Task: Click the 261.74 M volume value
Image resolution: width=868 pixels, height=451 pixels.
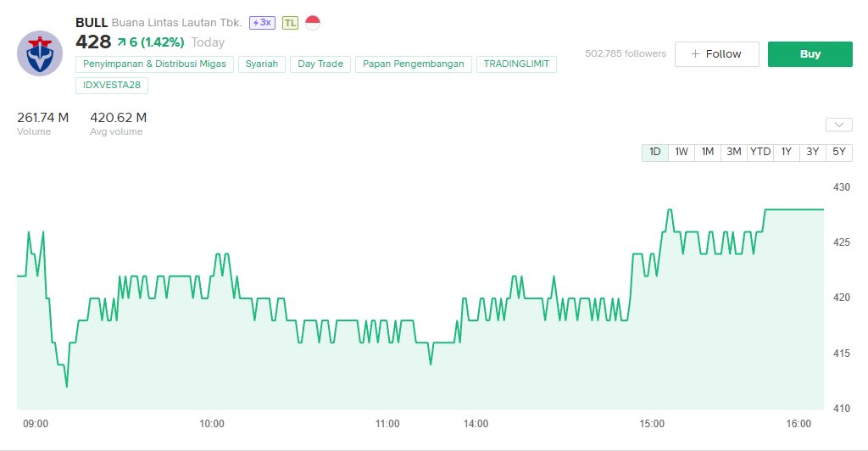Action: [x=42, y=117]
